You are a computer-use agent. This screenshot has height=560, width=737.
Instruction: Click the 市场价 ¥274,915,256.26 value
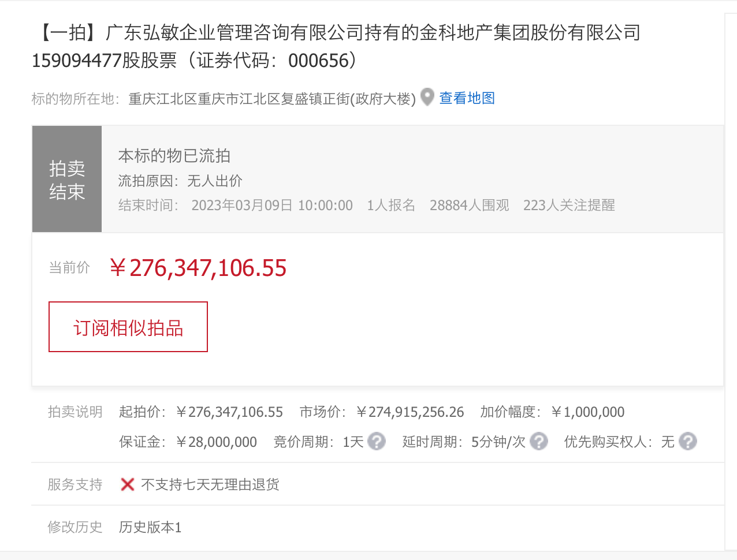pyautogui.click(x=410, y=412)
